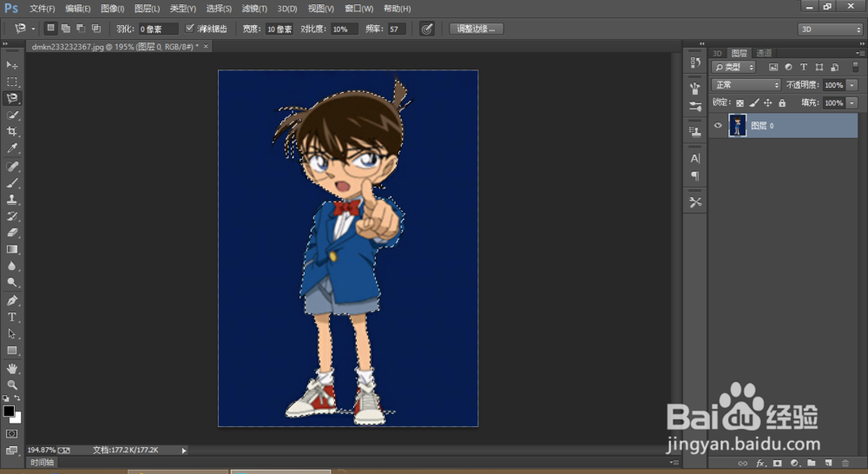Image resolution: width=868 pixels, height=474 pixels.
Task: Open the tool preset picker arrow
Action: tap(33, 29)
